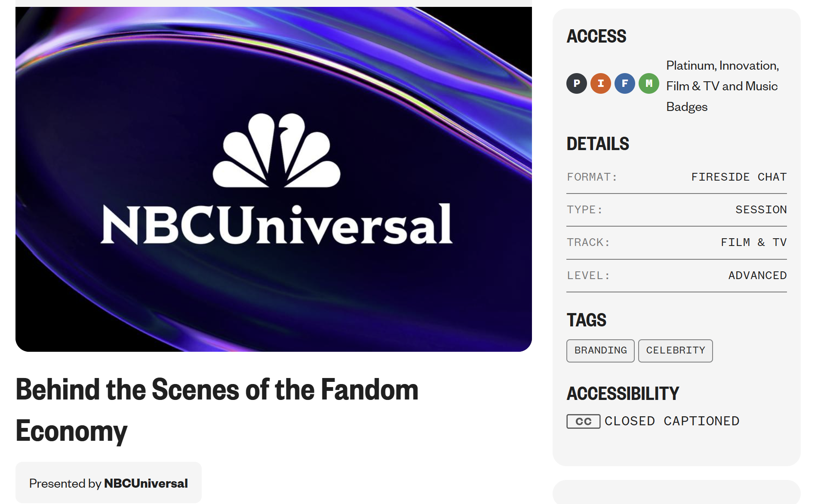Click the NBCUniversal wordmark in banner
This screenshot has height=504, width=836.
(277, 225)
